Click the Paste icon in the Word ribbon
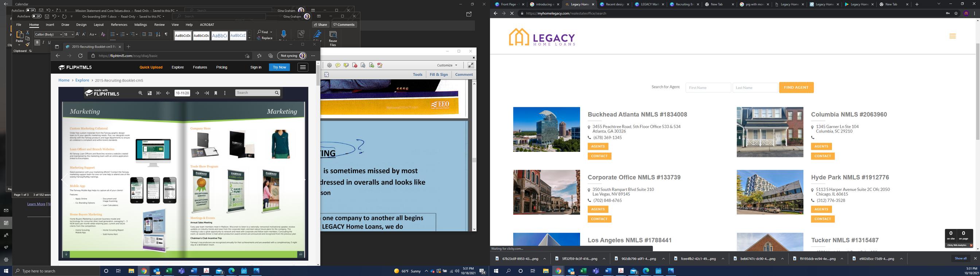The height and width of the screenshot is (276, 980). tap(19, 35)
